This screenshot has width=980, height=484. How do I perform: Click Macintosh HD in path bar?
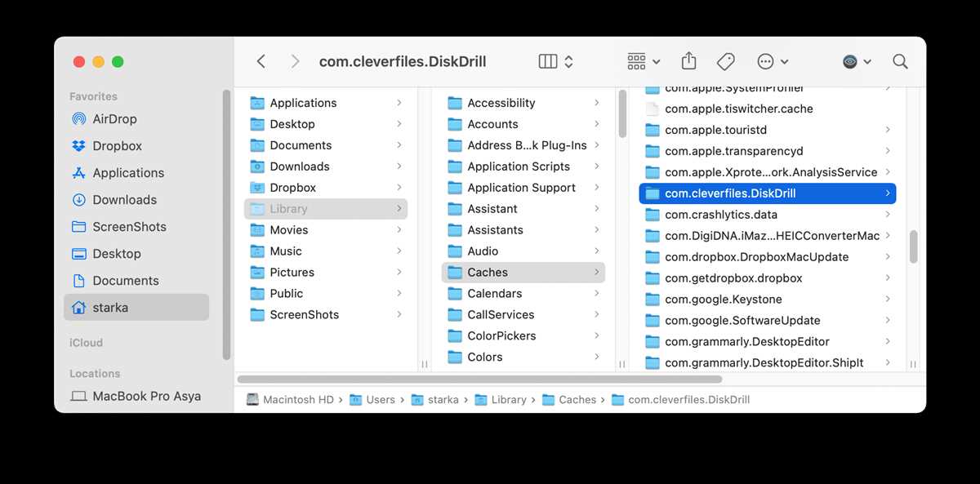coord(298,400)
